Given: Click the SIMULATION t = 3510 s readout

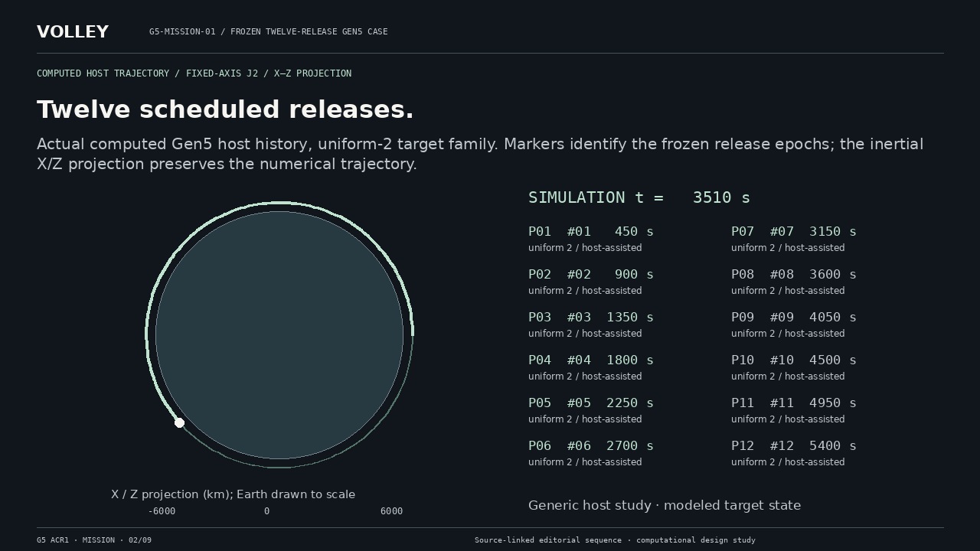Looking at the screenshot, I should click(639, 197).
